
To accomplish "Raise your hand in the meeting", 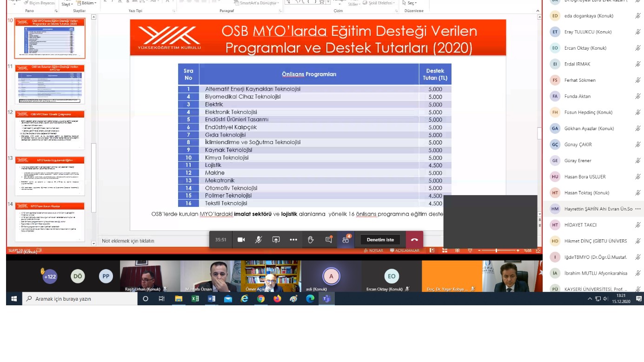I will pyautogui.click(x=311, y=240).
